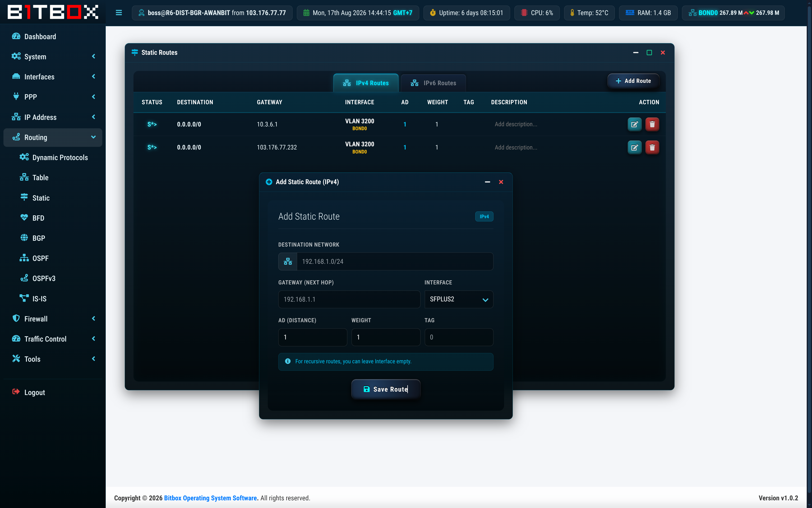The width and height of the screenshot is (812, 508).
Task: Click the Weight input field in the form
Action: [386, 337]
